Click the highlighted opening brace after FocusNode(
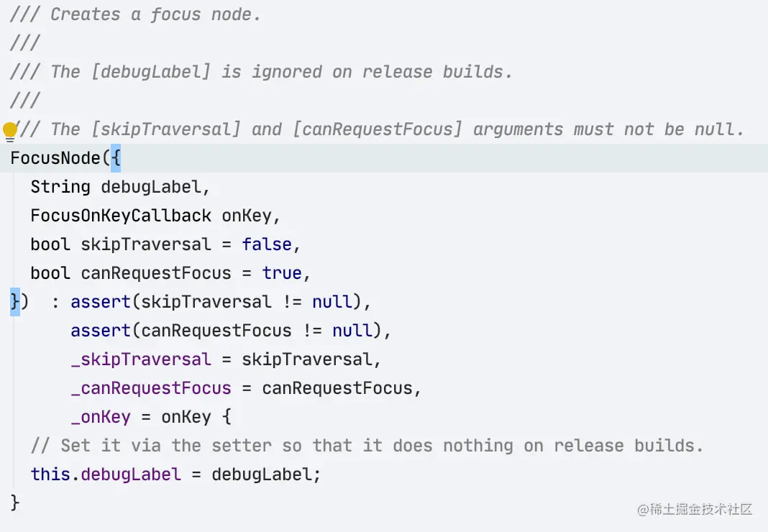This screenshot has width=768, height=532. [x=116, y=158]
